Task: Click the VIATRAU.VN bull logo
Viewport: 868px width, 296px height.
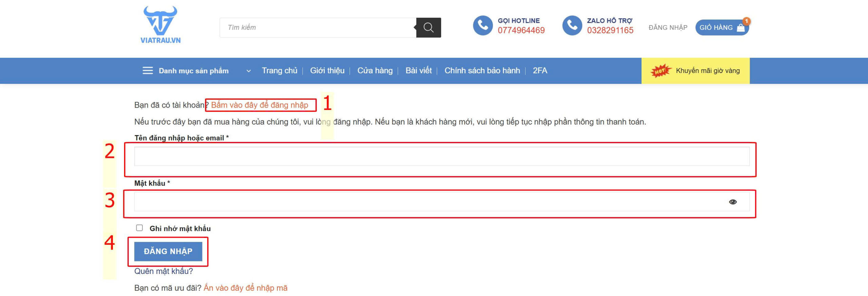Action: click(160, 25)
